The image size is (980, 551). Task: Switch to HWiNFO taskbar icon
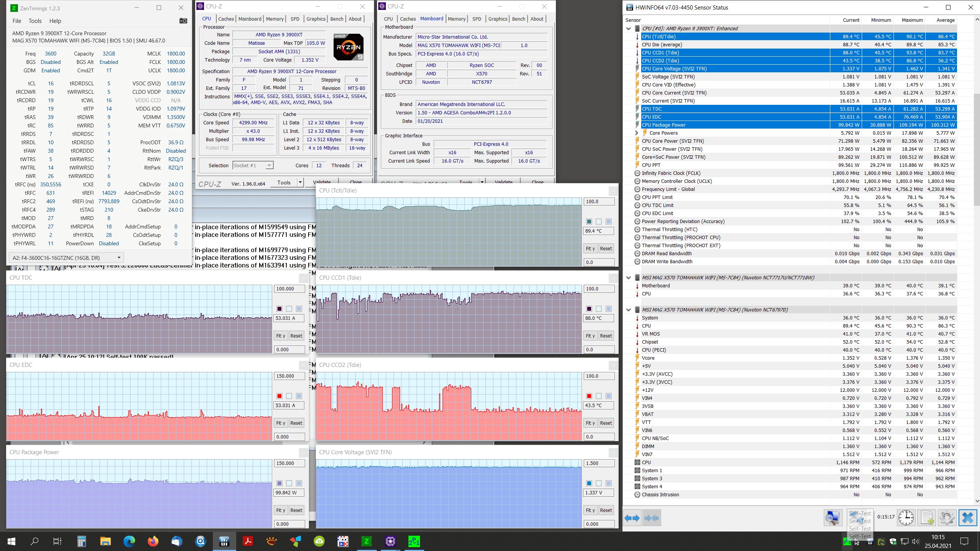(x=224, y=541)
